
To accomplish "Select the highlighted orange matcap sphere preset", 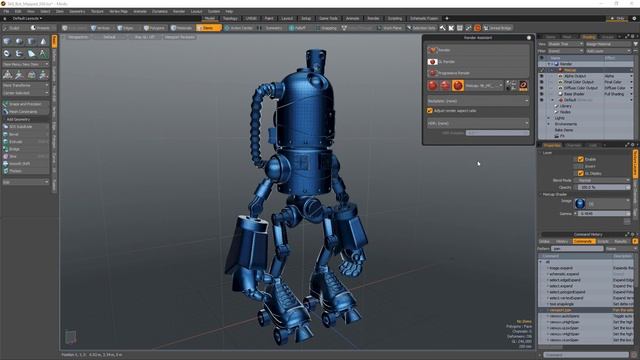I will (458, 85).
